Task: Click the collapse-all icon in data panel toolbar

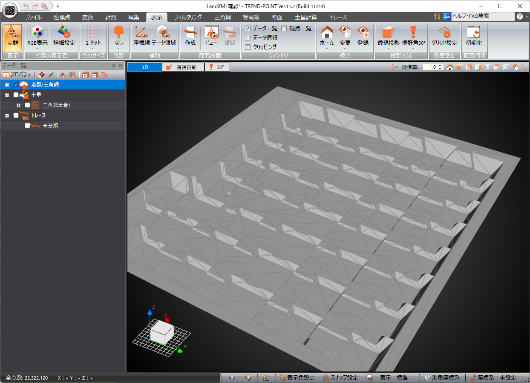Action: tap(95, 75)
